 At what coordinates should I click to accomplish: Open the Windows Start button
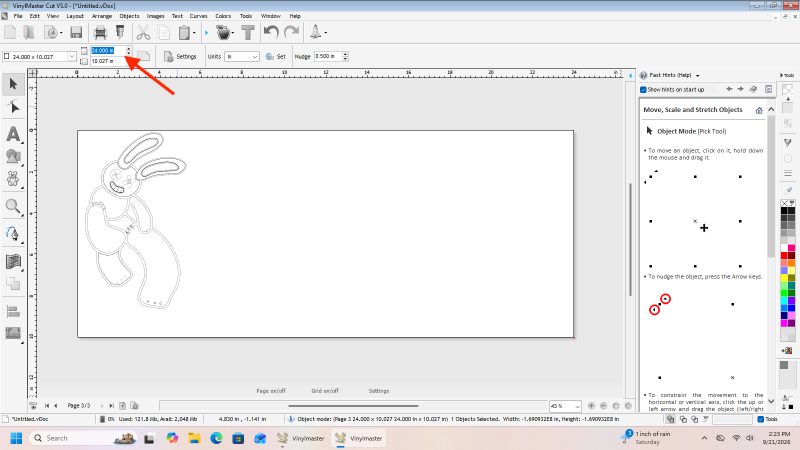[16, 438]
